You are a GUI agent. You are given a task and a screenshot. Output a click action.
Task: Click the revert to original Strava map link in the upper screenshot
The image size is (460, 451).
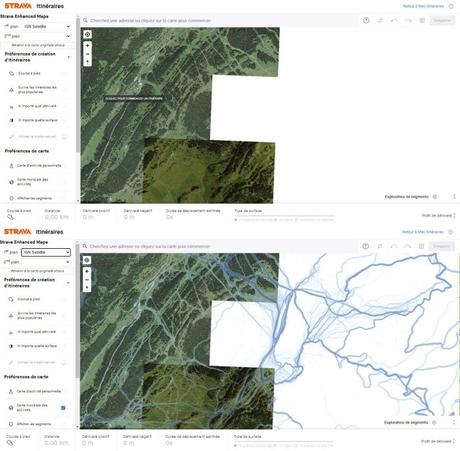click(x=38, y=45)
